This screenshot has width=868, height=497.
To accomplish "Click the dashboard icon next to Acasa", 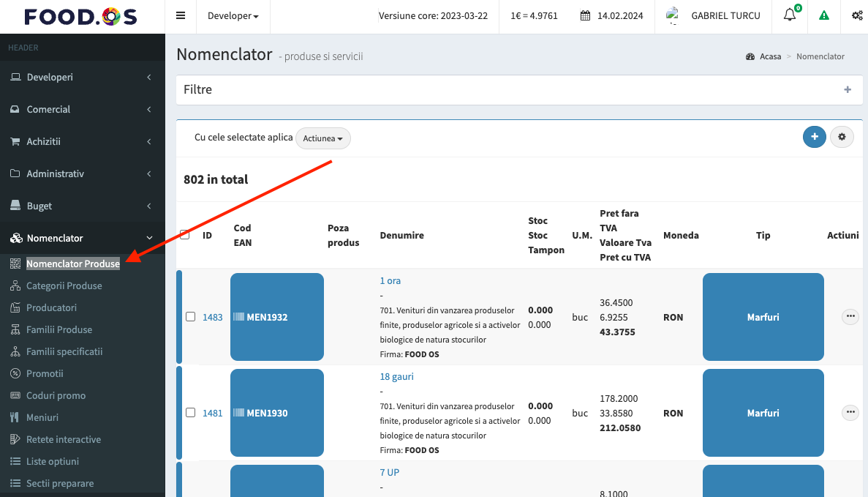I will pos(750,56).
